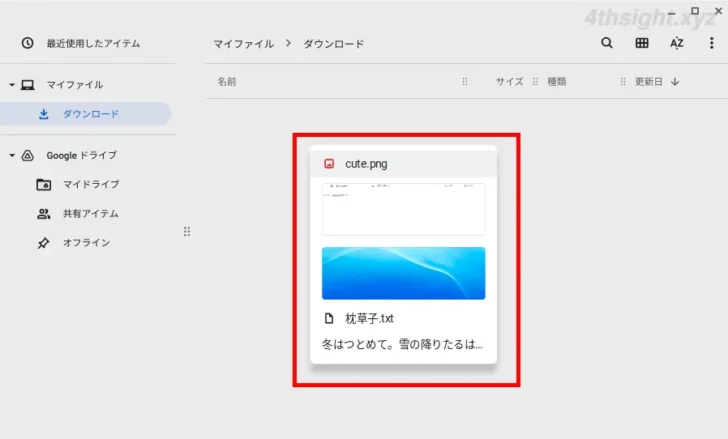Screen dimensions: 728x439
Task: Sort files by 更新日 column header
Action: tap(649, 82)
